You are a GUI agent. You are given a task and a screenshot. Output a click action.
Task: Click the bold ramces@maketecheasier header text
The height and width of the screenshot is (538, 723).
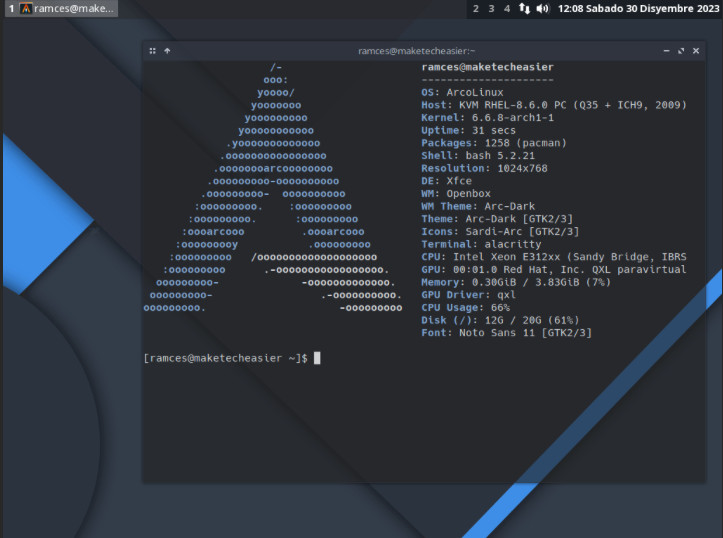tap(487, 67)
